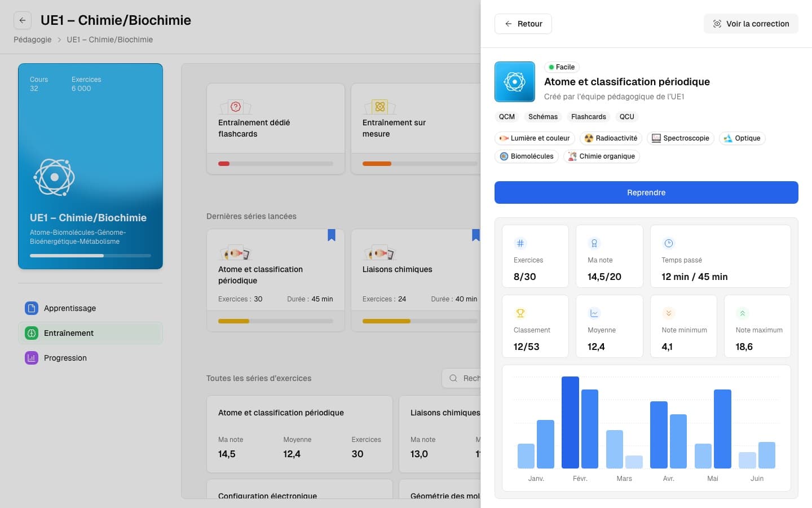
Task: Click the search field for exercise series
Action: [461, 378]
